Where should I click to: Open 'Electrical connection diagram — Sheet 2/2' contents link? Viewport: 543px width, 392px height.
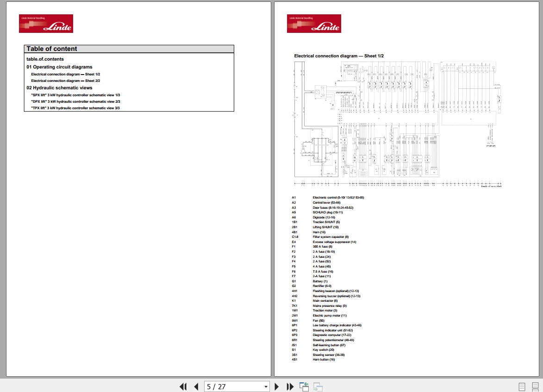(x=65, y=81)
